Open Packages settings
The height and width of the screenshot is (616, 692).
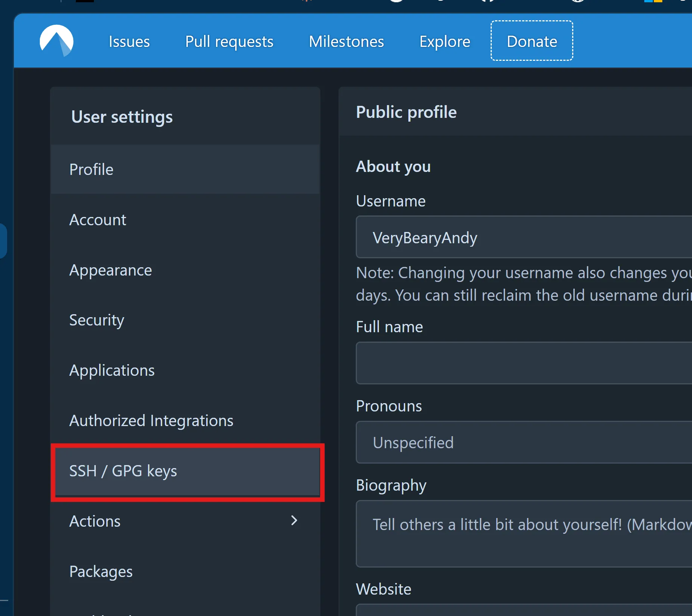pyautogui.click(x=185, y=571)
